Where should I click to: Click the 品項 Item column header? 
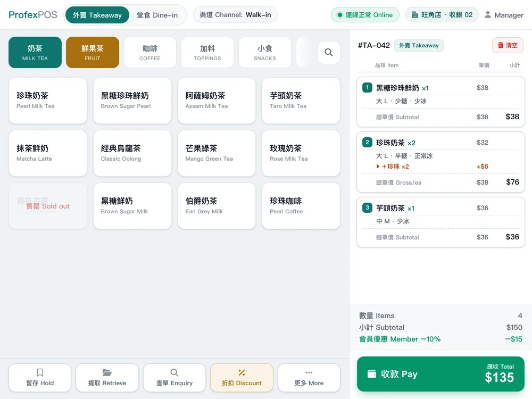(x=386, y=65)
